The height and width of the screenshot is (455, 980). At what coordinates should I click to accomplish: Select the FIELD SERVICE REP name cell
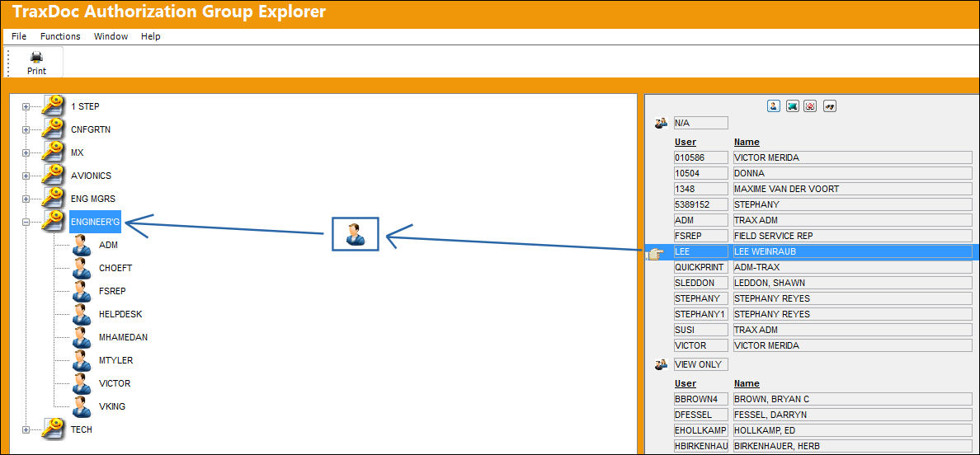point(852,235)
